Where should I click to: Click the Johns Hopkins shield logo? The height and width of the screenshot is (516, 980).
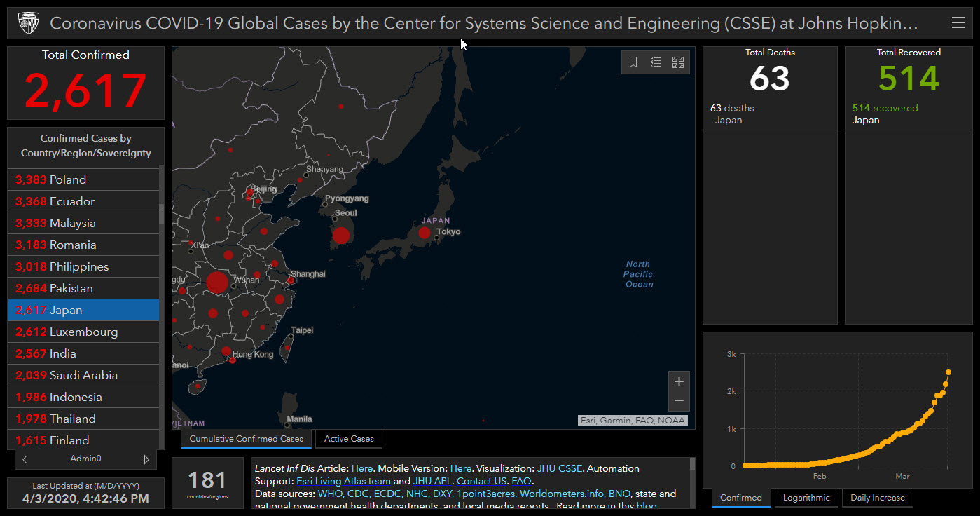(x=28, y=23)
